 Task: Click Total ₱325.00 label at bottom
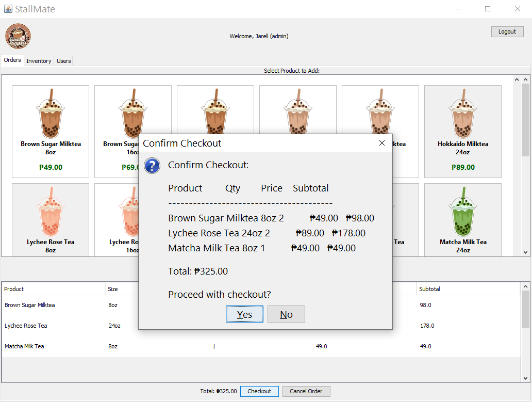(x=219, y=391)
